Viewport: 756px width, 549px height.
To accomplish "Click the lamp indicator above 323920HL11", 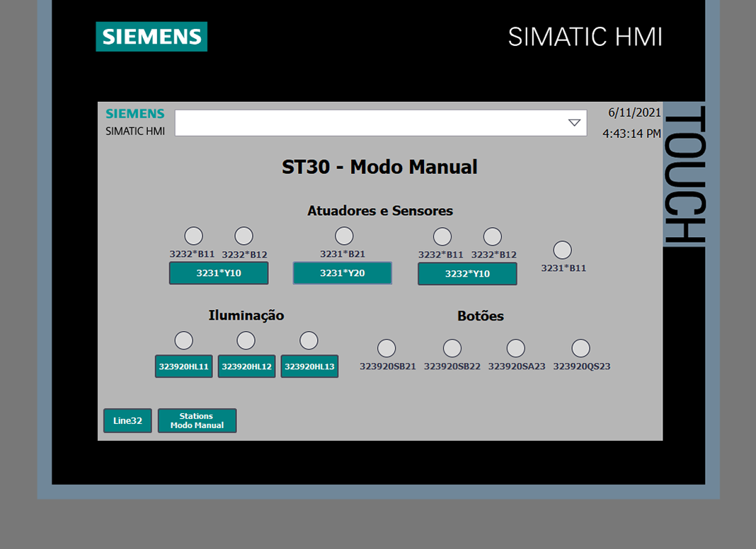I will coord(184,340).
